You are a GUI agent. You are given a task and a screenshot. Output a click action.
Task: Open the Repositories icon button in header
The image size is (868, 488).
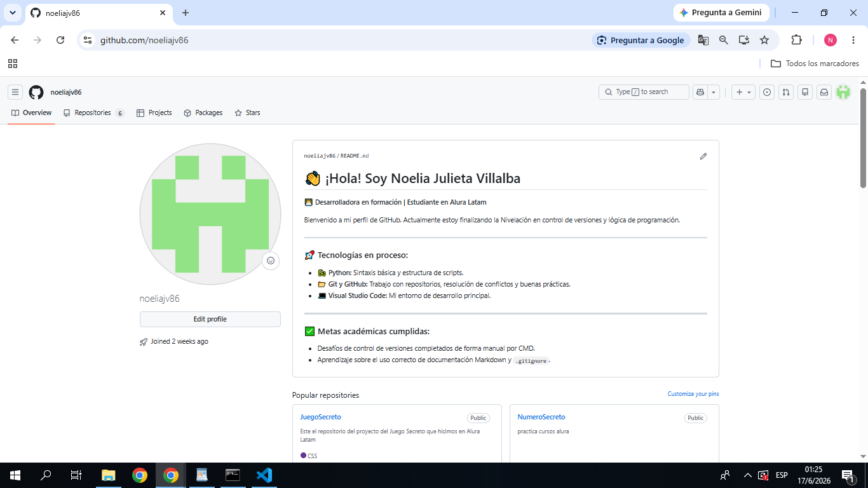pos(805,92)
